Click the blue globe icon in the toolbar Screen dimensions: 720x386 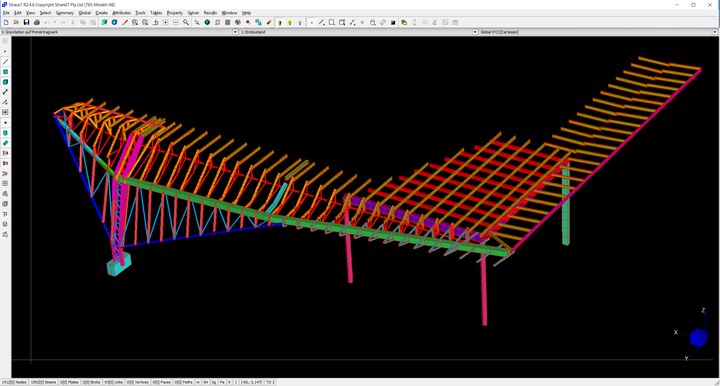[x=114, y=22]
